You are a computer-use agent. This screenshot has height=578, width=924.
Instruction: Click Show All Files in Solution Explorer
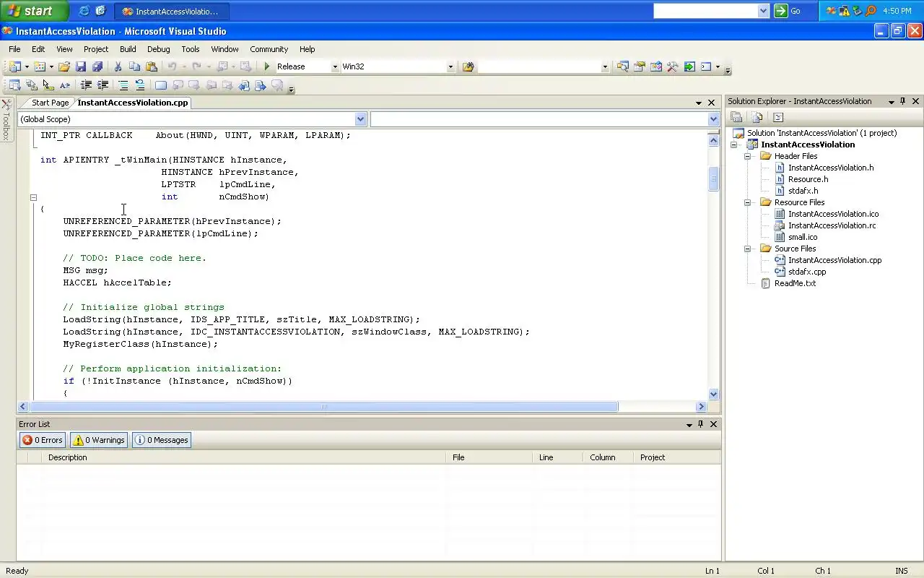pyautogui.click(x=757, y=117)
